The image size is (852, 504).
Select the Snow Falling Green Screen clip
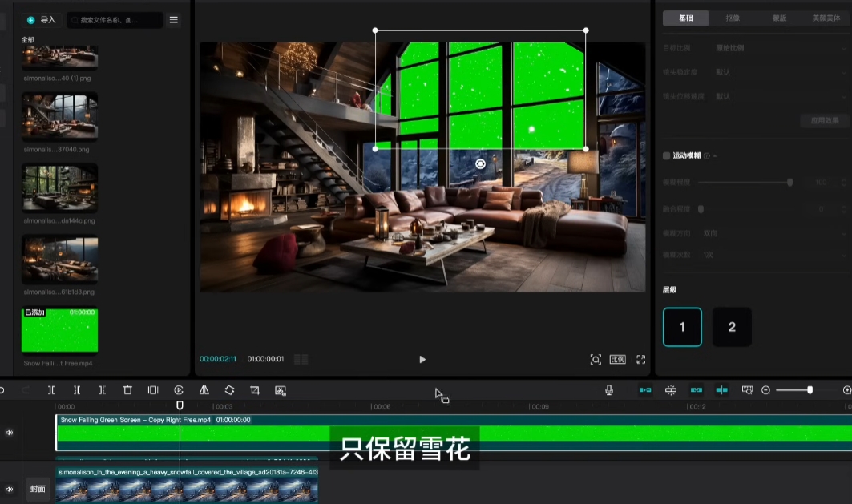(x=454, y=433)
